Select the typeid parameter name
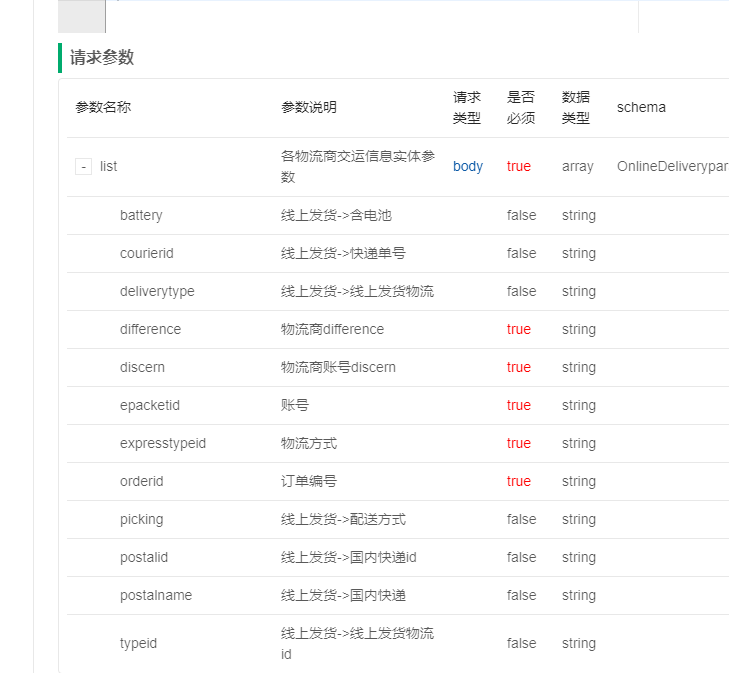 coord(138,644)
